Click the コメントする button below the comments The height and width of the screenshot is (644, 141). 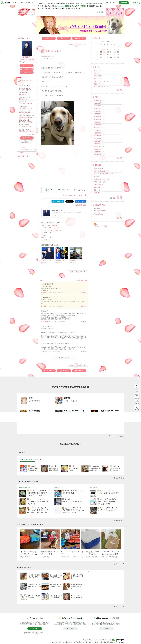click(64, 357)
